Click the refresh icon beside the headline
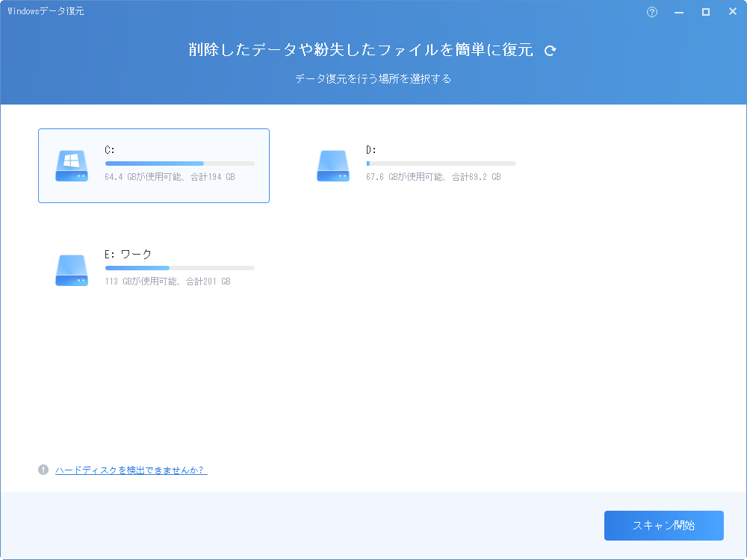Screen dimensions: 747x560 [551, 51]
